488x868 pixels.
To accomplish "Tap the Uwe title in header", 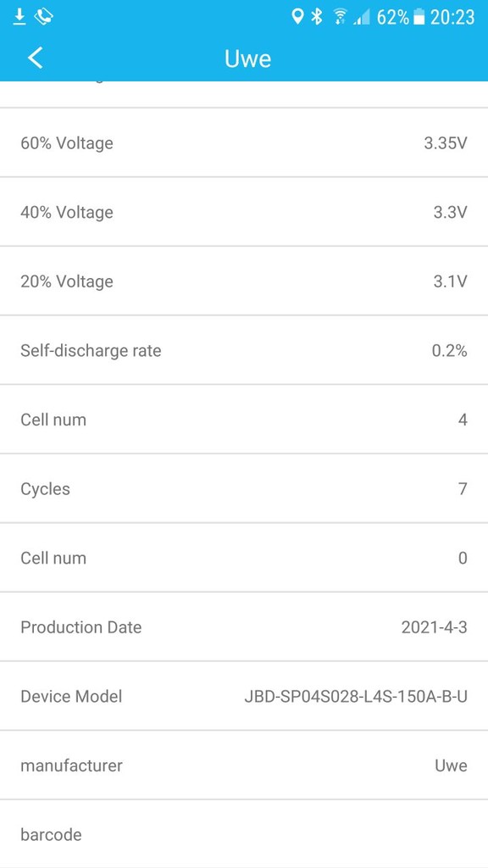I will pos(247,58).
